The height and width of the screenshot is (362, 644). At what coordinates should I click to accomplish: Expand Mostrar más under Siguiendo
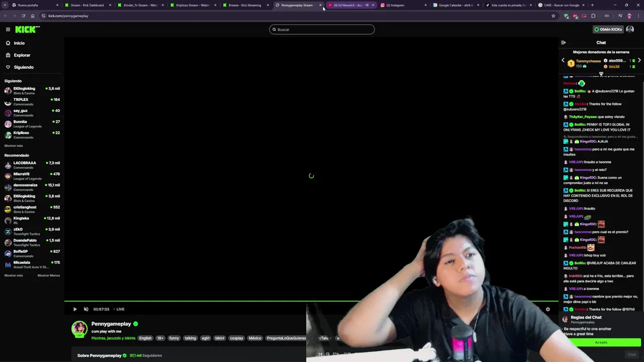pyautogui.click(x=14, y=146)
